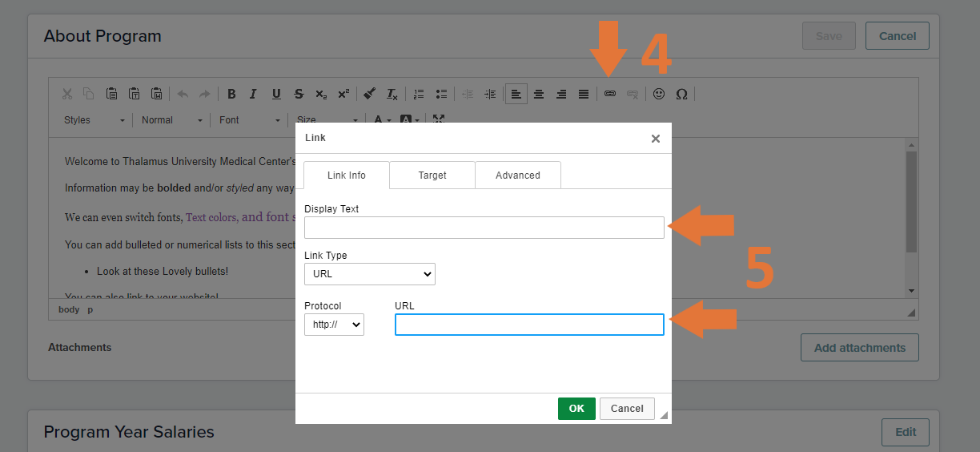This screenshot has width=980, height=452.
Task: Click the Paste from Word icon
Action: pos(157,94)
